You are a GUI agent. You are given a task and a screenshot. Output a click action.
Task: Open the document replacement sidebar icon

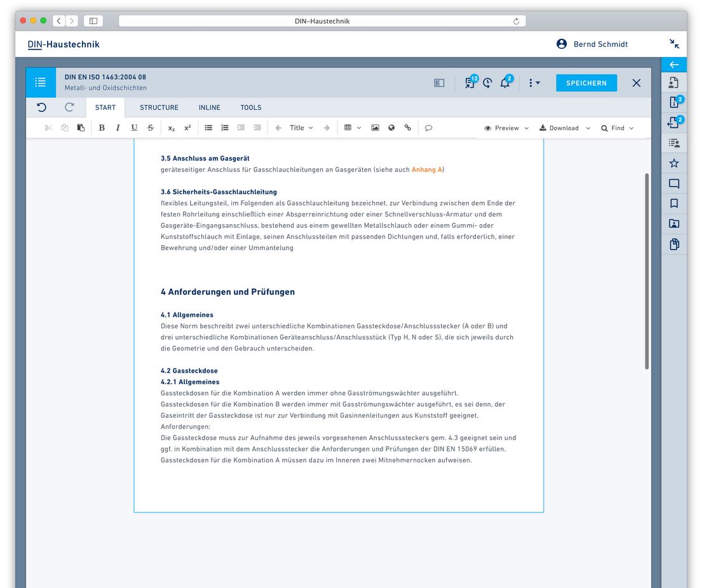pos(675,122)
